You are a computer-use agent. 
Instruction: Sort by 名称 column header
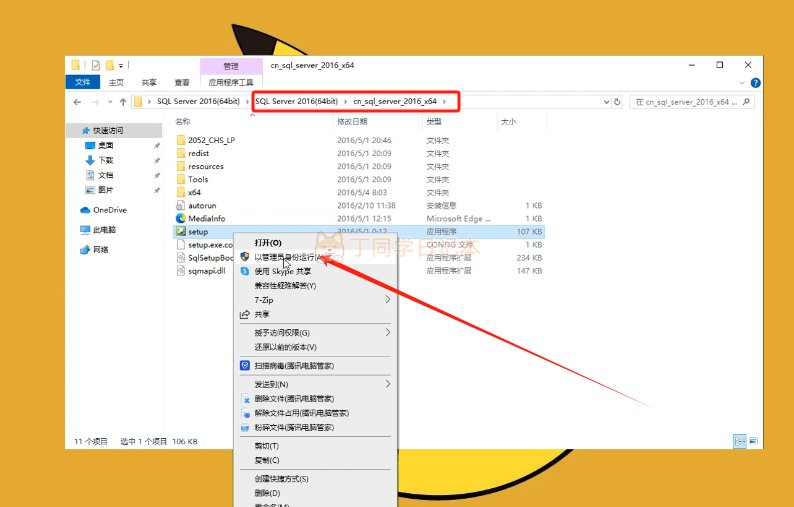(x=183, y=122)
